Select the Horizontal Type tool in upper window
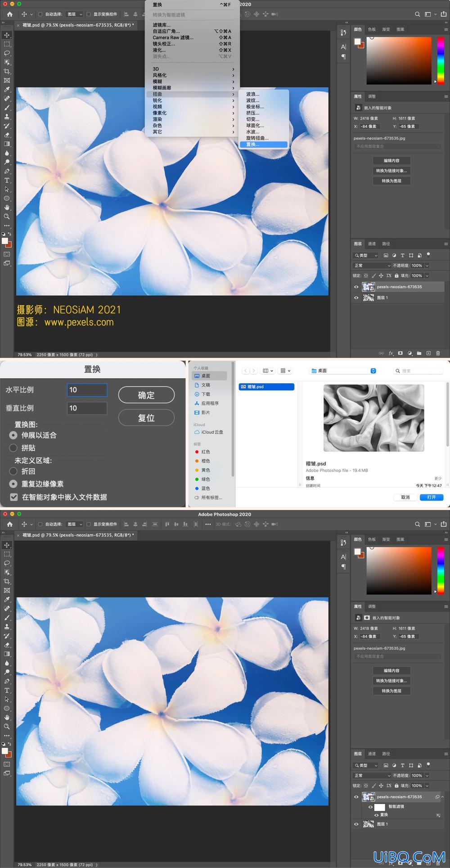This screenshot has height=868, width=450. tap(7, 180)
